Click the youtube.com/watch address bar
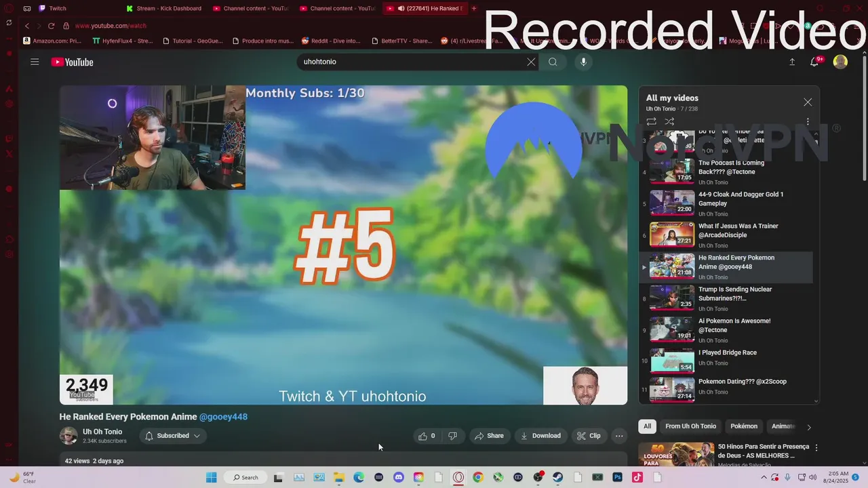The image size is (868, 488). [111, 26]
